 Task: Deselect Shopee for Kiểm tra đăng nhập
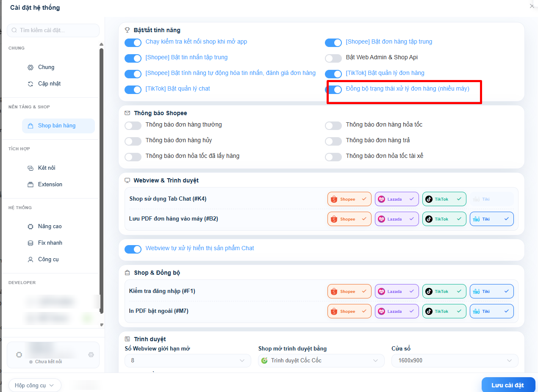pos(349,291)
